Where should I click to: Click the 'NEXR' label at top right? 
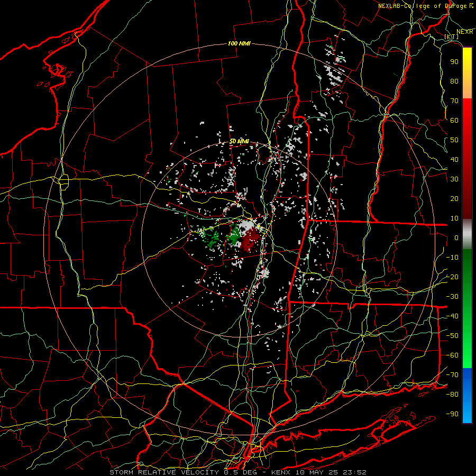tap(465, 32)
